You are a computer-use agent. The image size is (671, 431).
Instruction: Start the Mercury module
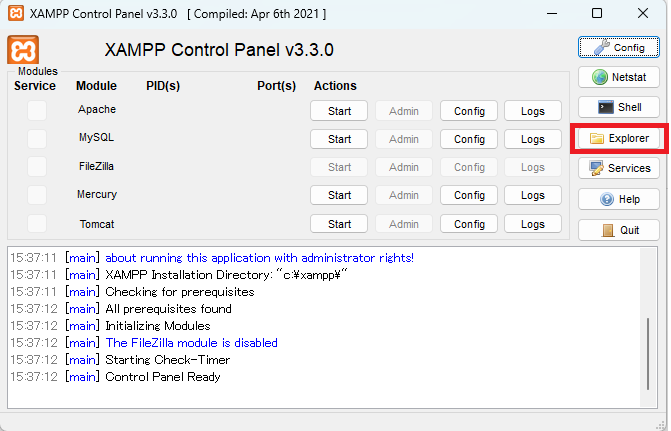pos(339,195)
